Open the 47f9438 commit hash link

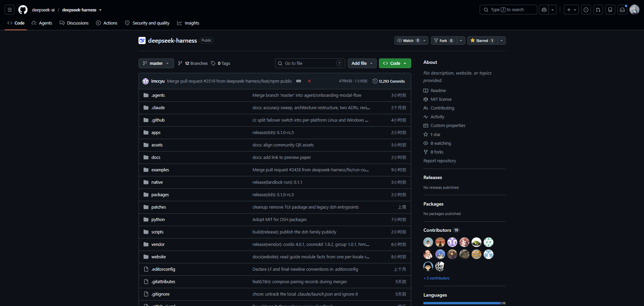pos(345,81)
